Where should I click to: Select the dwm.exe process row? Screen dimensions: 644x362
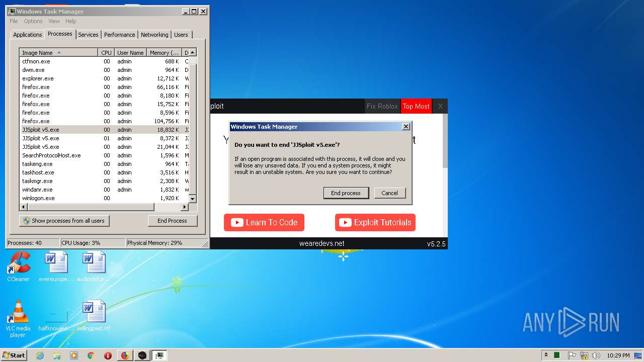pos(104,70)
